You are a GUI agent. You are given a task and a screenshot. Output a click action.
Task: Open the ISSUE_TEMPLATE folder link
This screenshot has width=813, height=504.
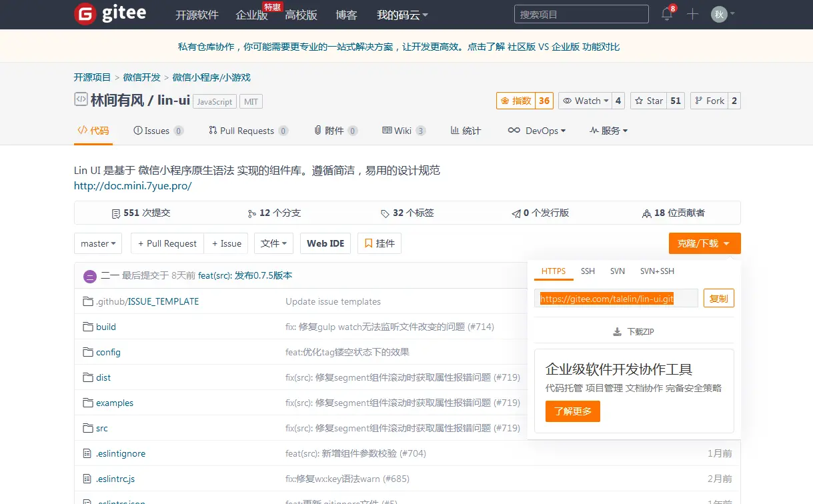(163, 301)
